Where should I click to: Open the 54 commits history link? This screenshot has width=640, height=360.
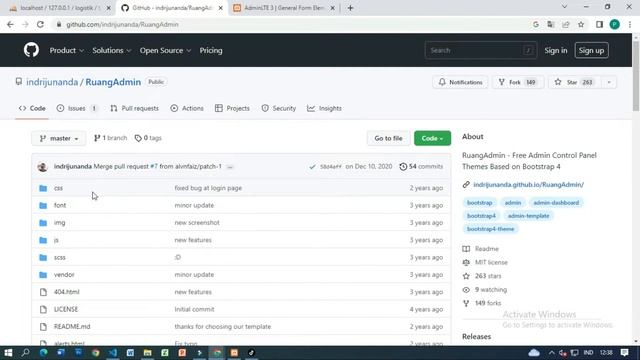[421, 167]
